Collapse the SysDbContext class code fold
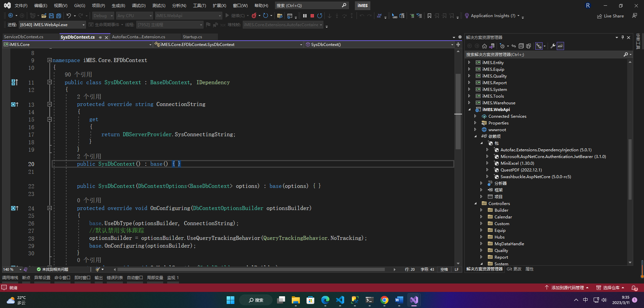This screenshot has width=644, height=308. pos(49,82)
